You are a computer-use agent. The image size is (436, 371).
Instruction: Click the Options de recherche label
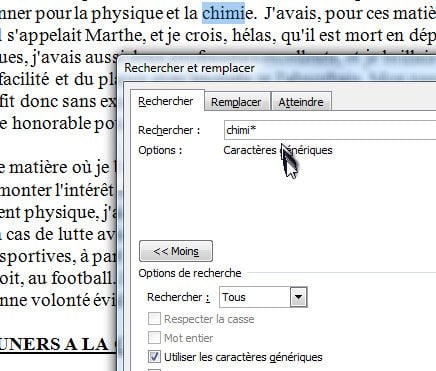point(190,273)
